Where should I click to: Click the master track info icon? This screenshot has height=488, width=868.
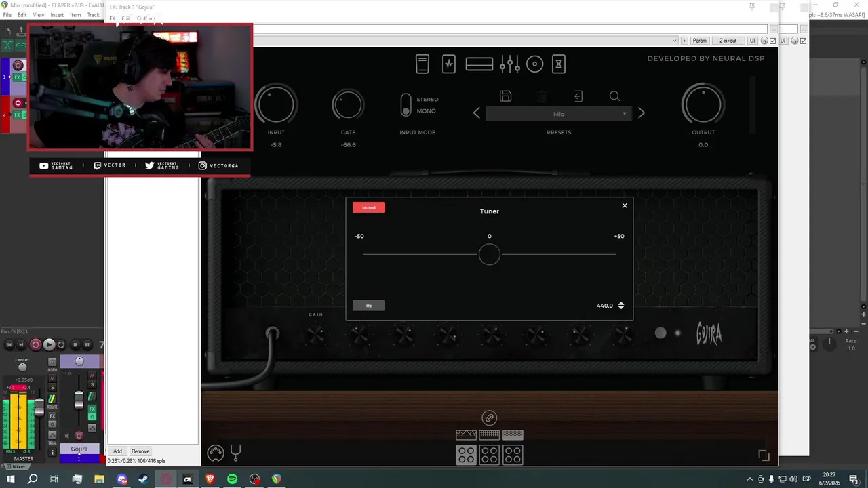tap(52, 452)
